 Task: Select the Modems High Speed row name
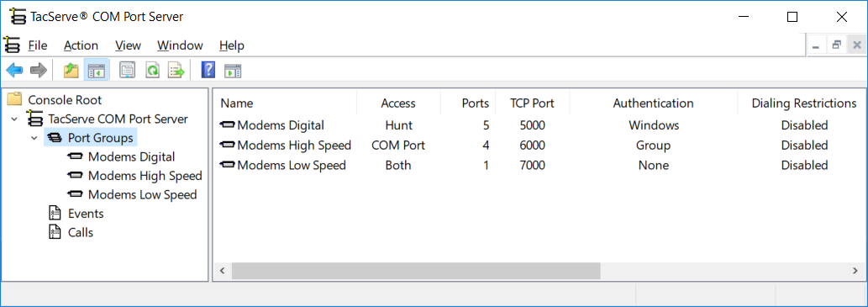pos(294,146)
